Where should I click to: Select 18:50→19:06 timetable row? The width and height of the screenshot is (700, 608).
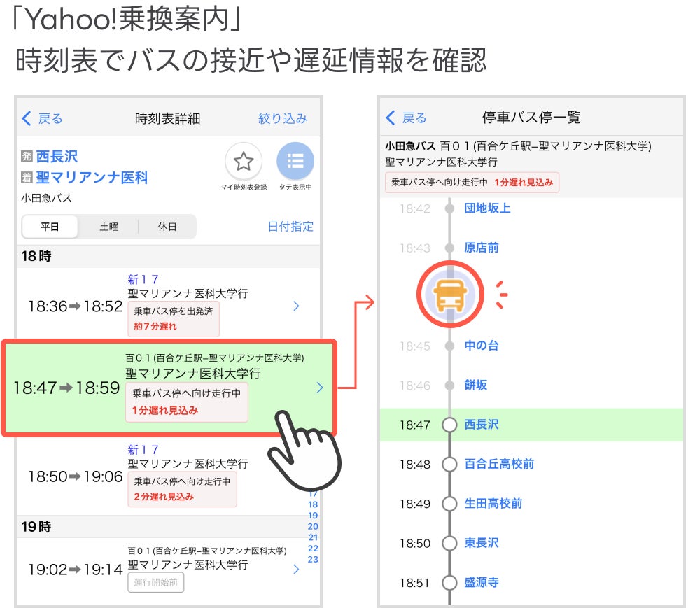point(168,476)
